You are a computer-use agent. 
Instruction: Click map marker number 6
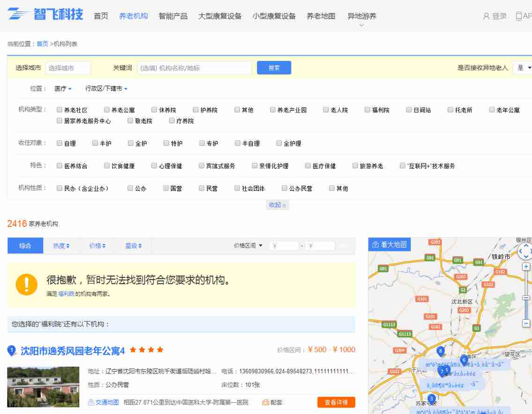tap(464, 360)
